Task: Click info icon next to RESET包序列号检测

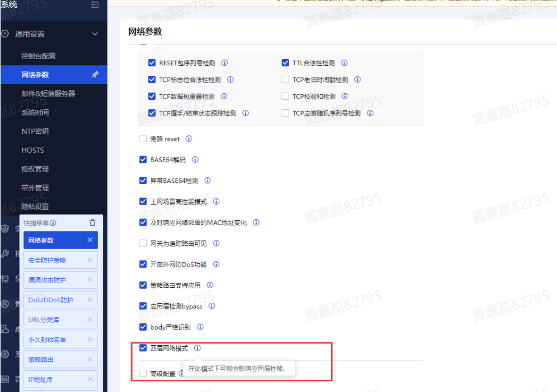Action: pos(224,63)
